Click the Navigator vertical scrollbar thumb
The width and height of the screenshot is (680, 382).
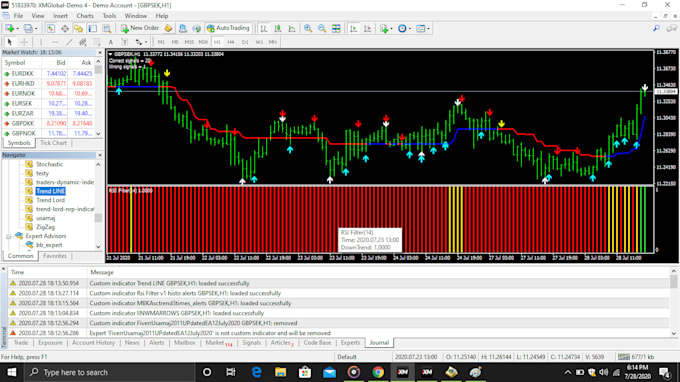pyautogui.click(x=98, y=218)
